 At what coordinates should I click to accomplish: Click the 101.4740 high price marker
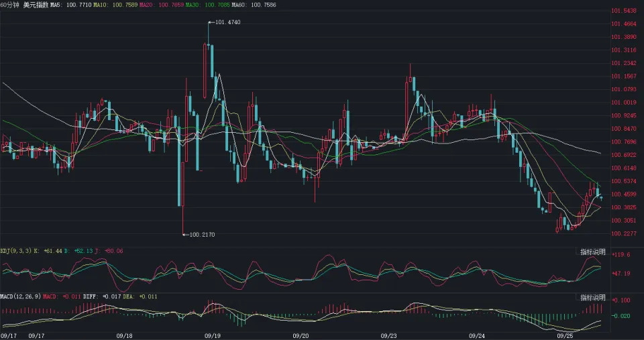click(227, 23)
